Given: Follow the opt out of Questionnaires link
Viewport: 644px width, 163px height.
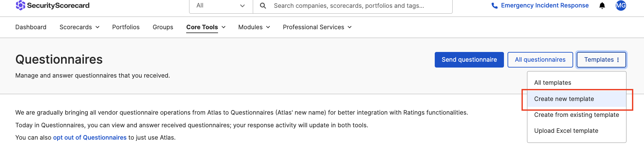Looking at the screenshot, I should [x=90, y=138].
